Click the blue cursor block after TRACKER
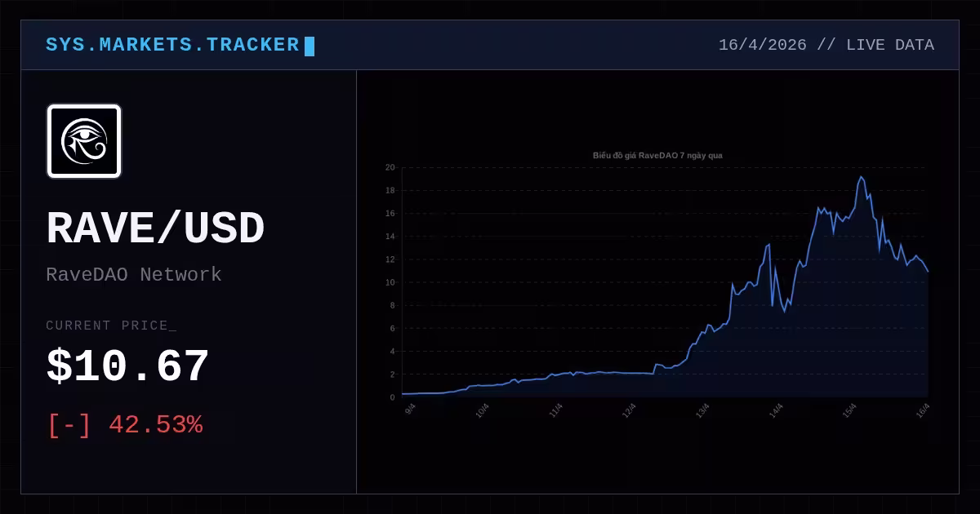This screenshot has width=980, height=514. pos(310,47)
